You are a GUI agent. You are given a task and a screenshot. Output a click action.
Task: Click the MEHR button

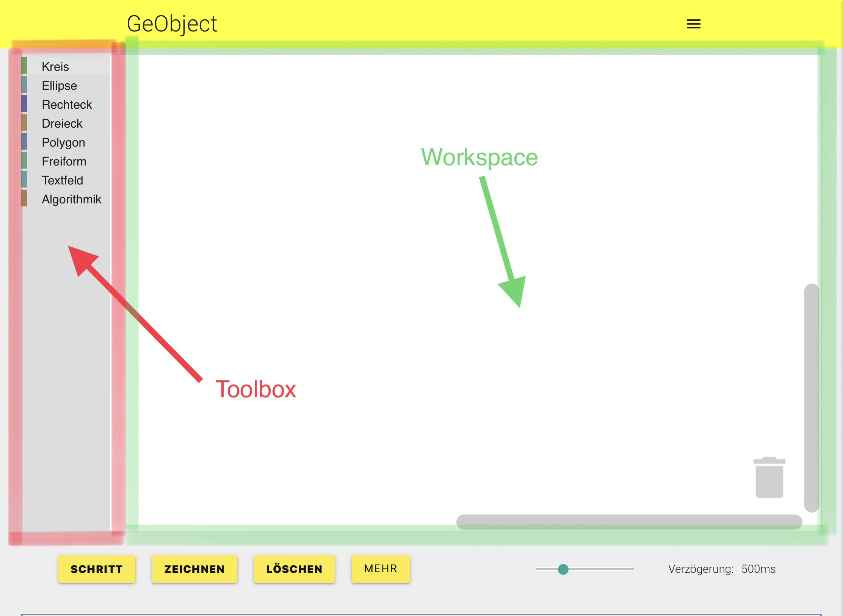pos(381,569)
